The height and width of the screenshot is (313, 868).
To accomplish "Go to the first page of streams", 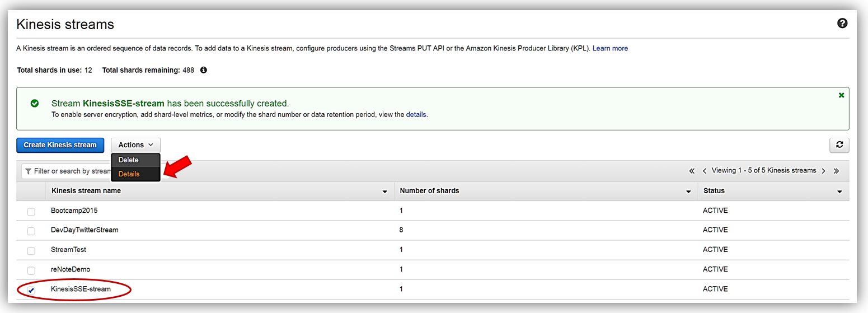I will tap(692, 171).
